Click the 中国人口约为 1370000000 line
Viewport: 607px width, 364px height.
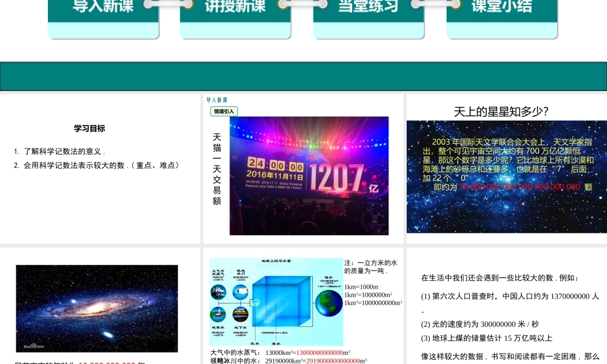click(510, 296)
